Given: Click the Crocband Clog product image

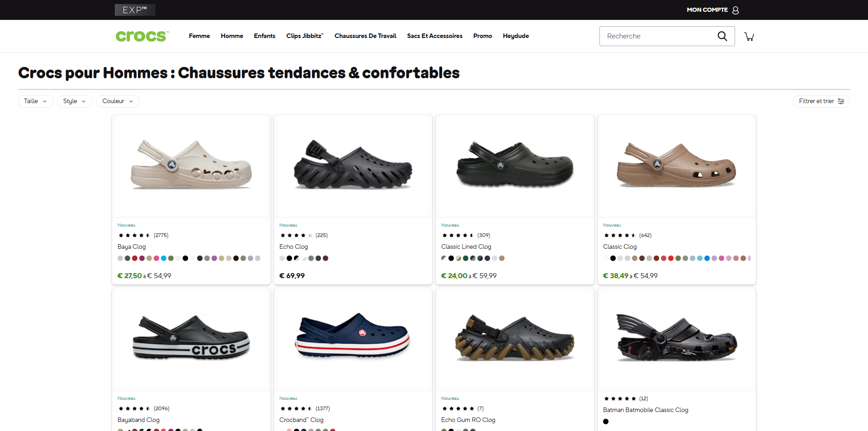Looking at the screenshot, I should pyautogui.click(x=353, y=340).
